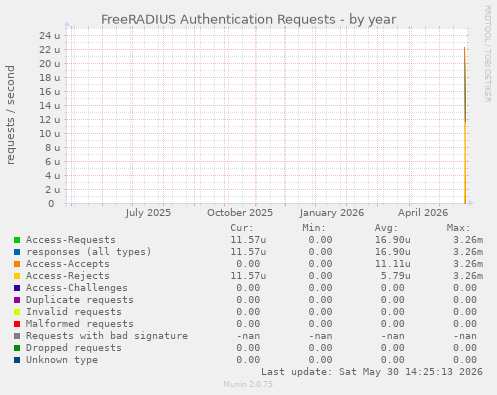Select the Invalid requests legend label
Viewport: 497px width, 395px height.
pyautogui.click(x=74, y=312)
